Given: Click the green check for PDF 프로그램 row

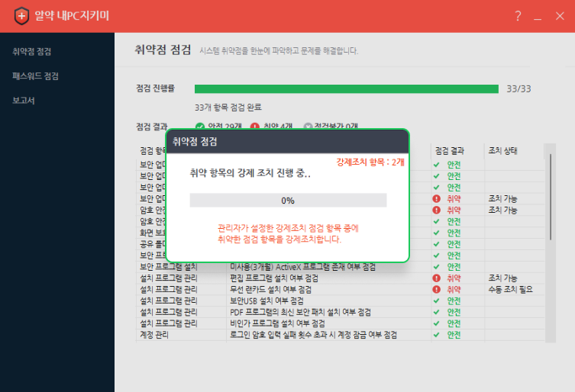Looking at the screenshot, I should 436,312.
